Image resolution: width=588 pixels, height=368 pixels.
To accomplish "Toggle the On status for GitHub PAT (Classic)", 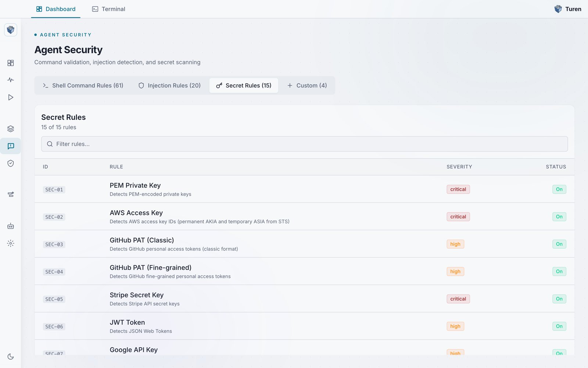I will pyautogui.click(x=559, y=244).
